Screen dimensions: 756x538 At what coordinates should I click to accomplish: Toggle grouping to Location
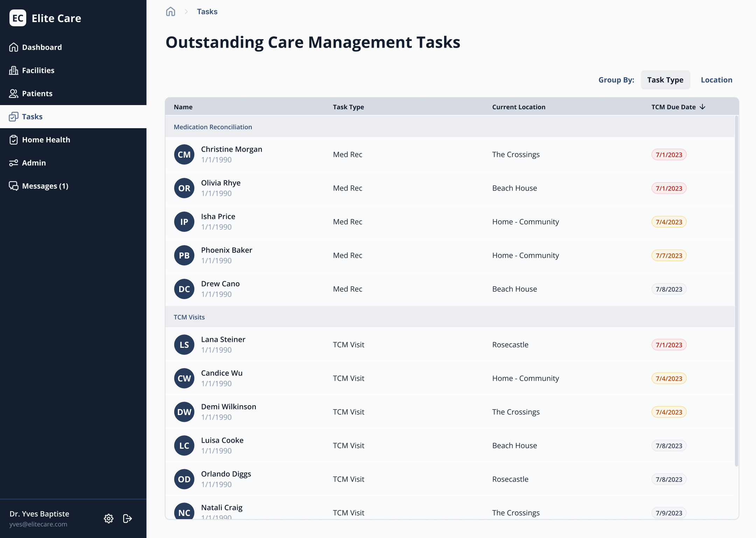[x=716, y=80]
